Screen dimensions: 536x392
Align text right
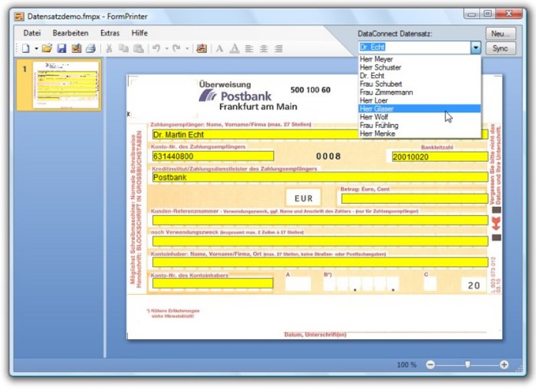(x=279, y=48)
